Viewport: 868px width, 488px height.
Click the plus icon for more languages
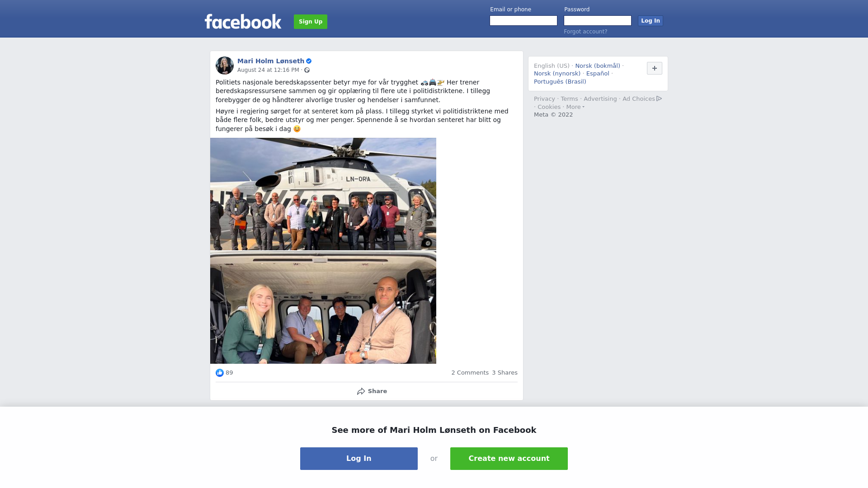click(655, 68)
